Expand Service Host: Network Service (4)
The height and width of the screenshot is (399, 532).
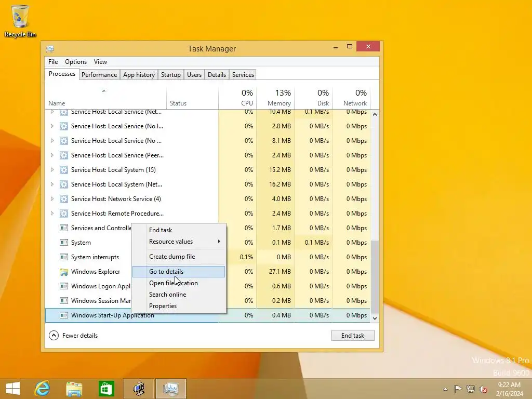[x=52, y=199]
